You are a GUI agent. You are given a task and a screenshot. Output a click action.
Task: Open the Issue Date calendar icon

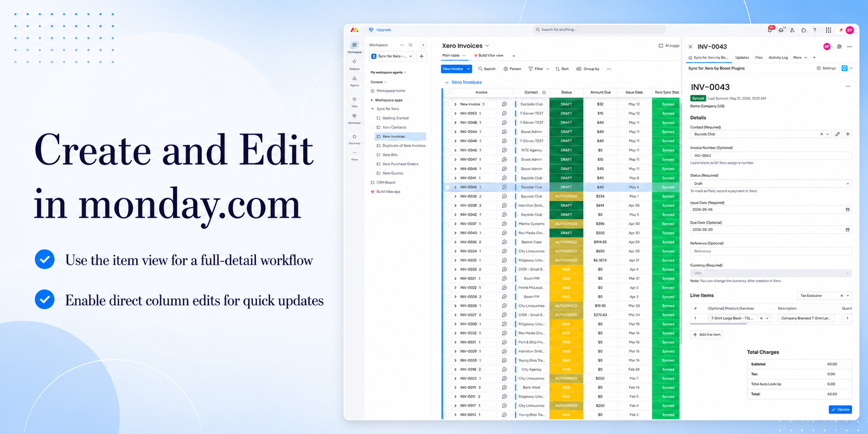point(848,210)
